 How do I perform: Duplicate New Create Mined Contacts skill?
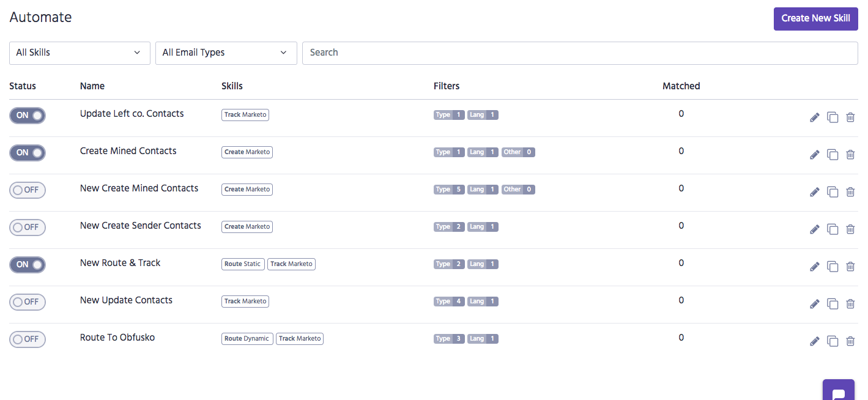833,192
